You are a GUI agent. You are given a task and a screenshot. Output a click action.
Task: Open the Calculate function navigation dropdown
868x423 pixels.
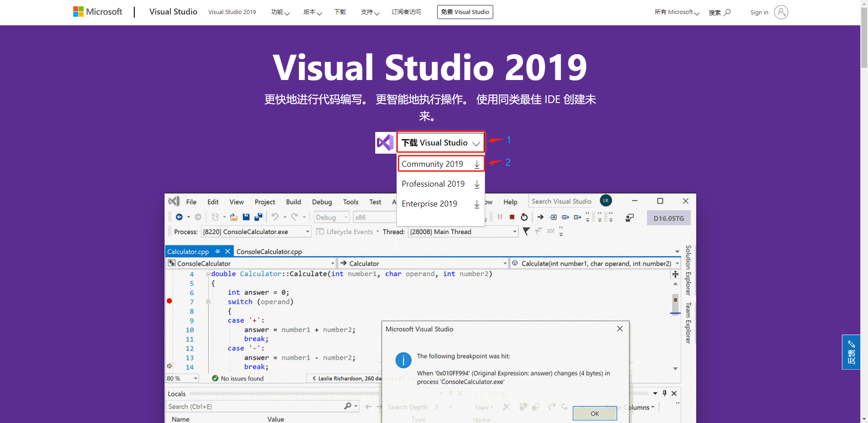(x=595, y=263)
